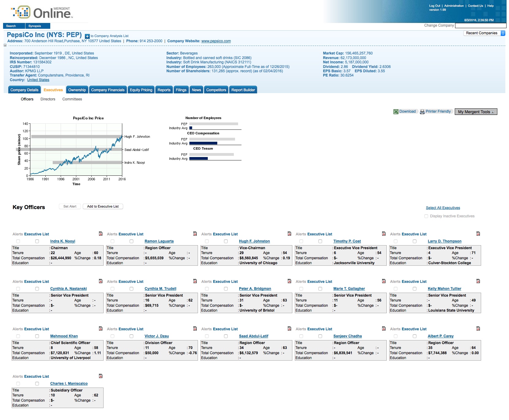
Task: Open the News tab
Action: [x=196, y=90]
